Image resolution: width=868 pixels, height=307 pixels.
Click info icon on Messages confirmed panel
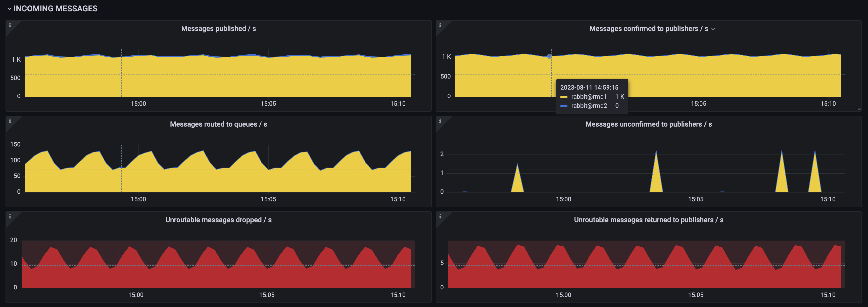(x=440, y=25)
